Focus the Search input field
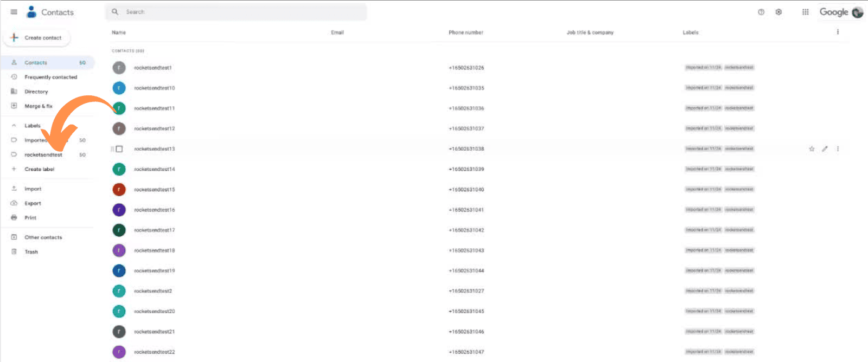Image resolution: width=868 pixels, height=362 pixels. click(236, 12)
